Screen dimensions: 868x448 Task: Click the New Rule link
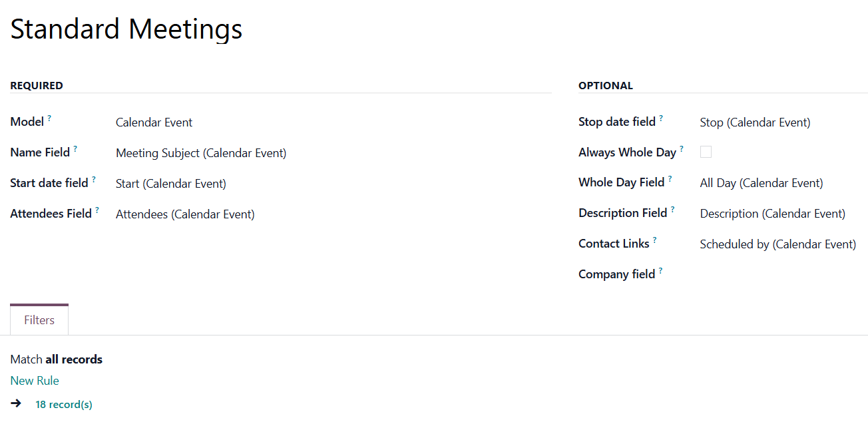(x=35, y=381)
